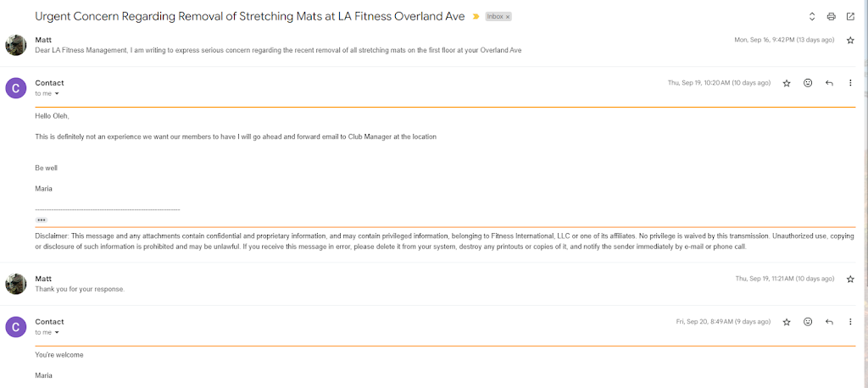Show trimmed content in Maria's message
868x388 pixels.
click(x=42, y=219)
